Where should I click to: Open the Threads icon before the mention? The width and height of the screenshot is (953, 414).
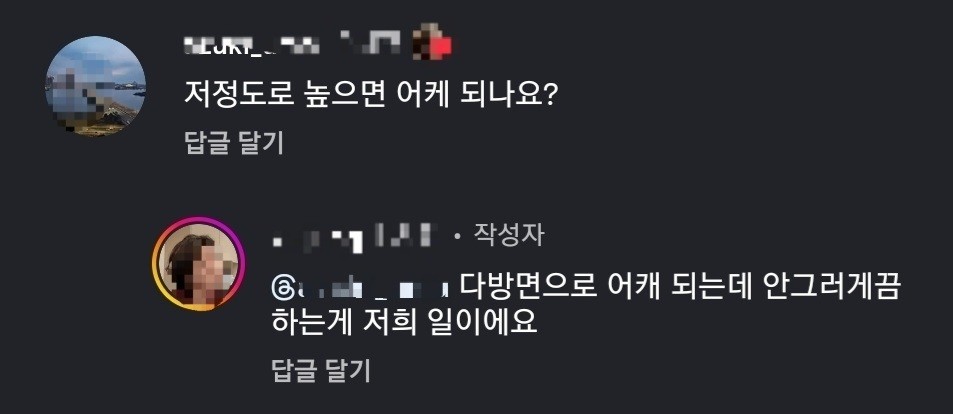(x=281, y=287)
